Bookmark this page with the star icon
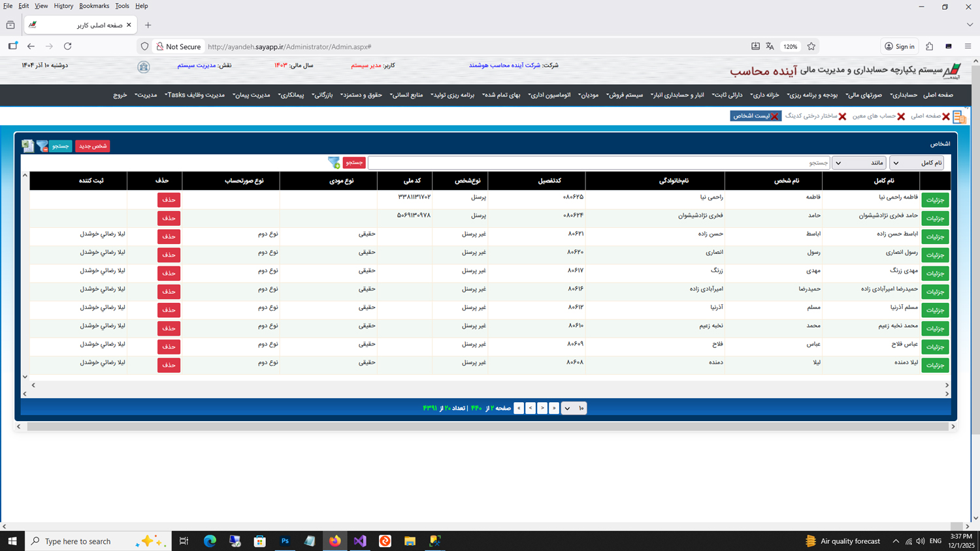The image size is (980, 551). coord(811,46)
